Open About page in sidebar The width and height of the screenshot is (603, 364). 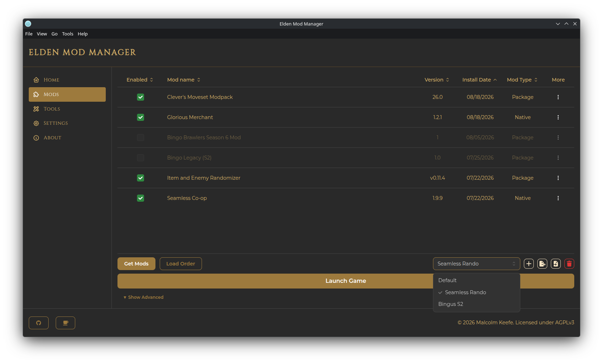coord(67,138)
